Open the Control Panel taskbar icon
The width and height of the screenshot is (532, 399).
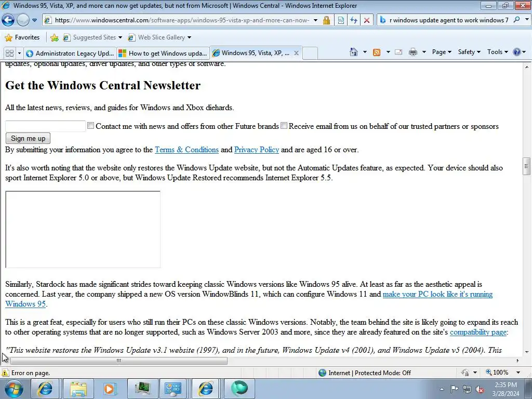tap(174, 389)
